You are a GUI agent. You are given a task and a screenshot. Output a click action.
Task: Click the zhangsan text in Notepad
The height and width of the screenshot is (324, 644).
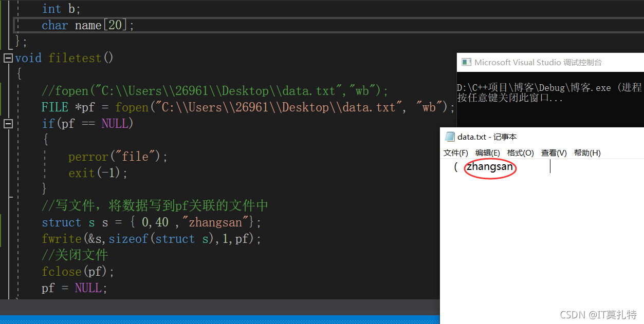490,167
